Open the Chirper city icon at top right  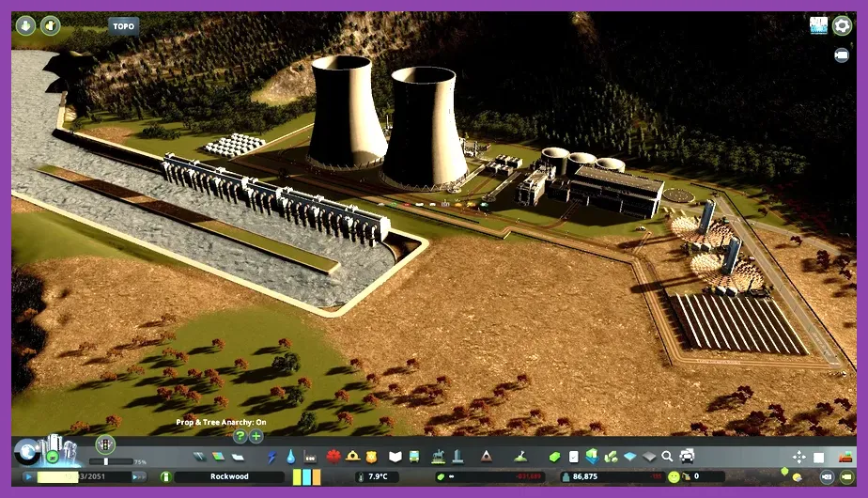[818, 25]
